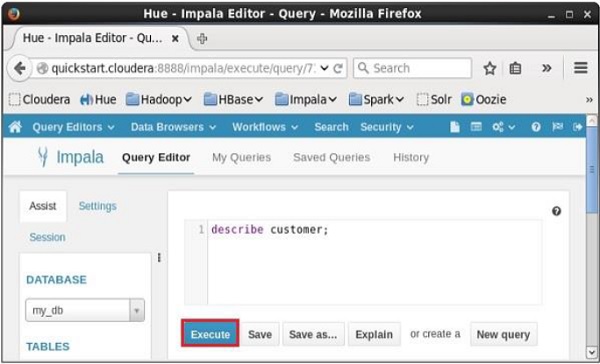This screenshot has width=600, height=364.
Task: Bookmark this page with the star icon
Action: tap(489, 69)
